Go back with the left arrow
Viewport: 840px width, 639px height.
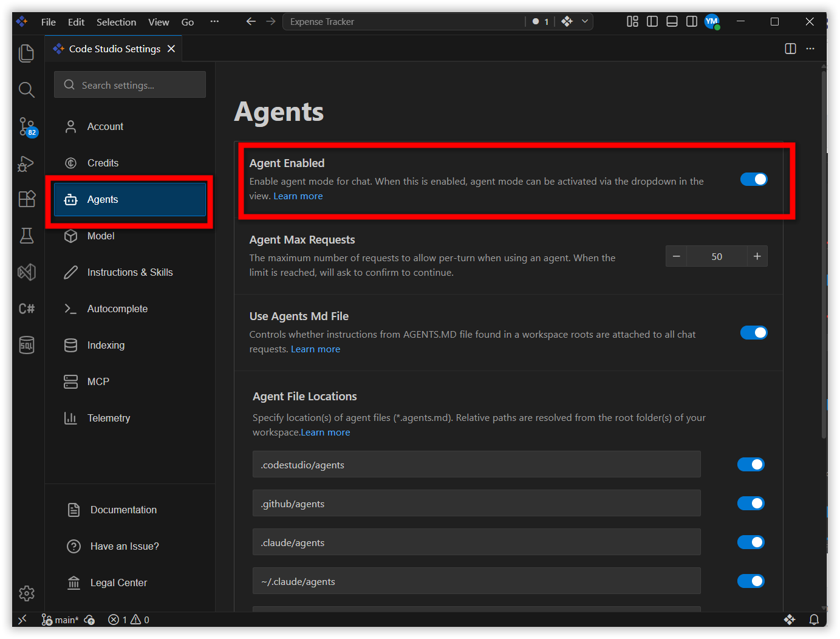click(x=251, y=22)
